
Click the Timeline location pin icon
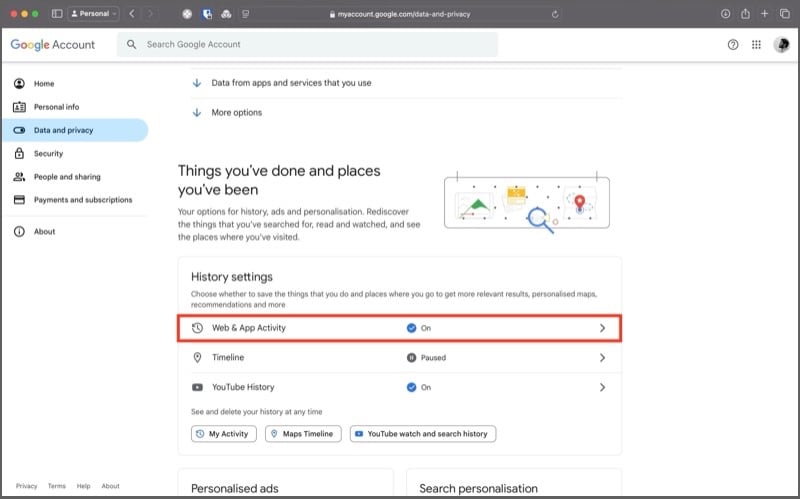click(x=197, y=358)
